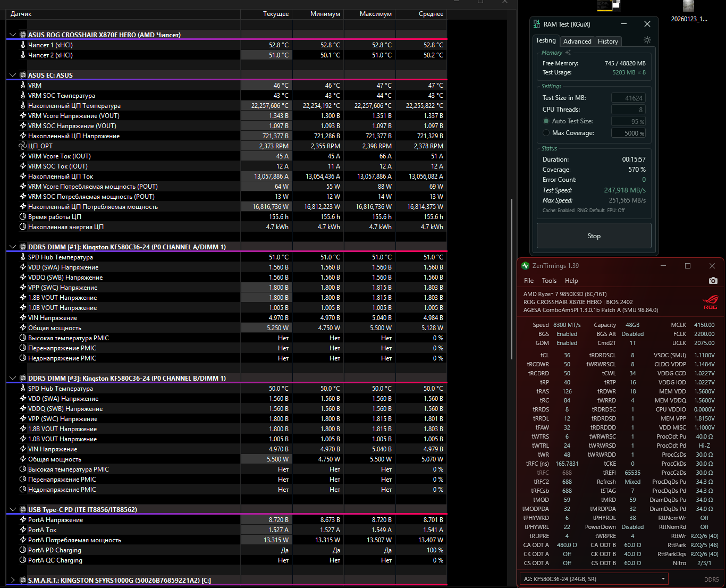The height and width of the screenshot is (588, 726).
Task: Select the 'Накопленный ЦП Потребляемая мощность' row
Action: (x=227, y=207)
